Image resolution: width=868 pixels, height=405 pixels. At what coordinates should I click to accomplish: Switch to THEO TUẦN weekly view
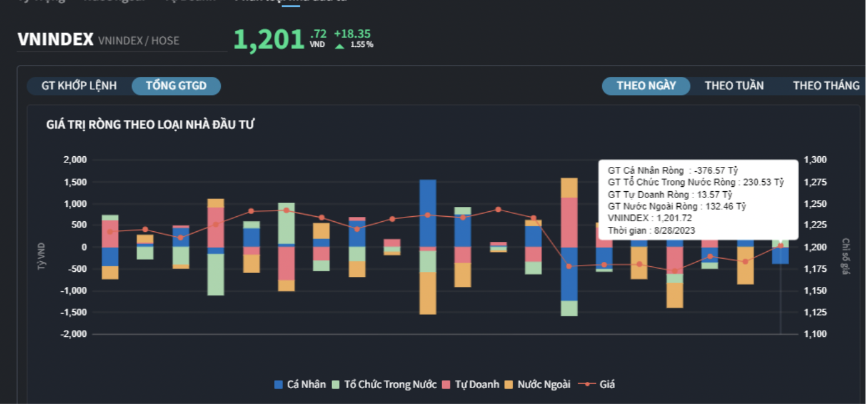pos(734,86)
